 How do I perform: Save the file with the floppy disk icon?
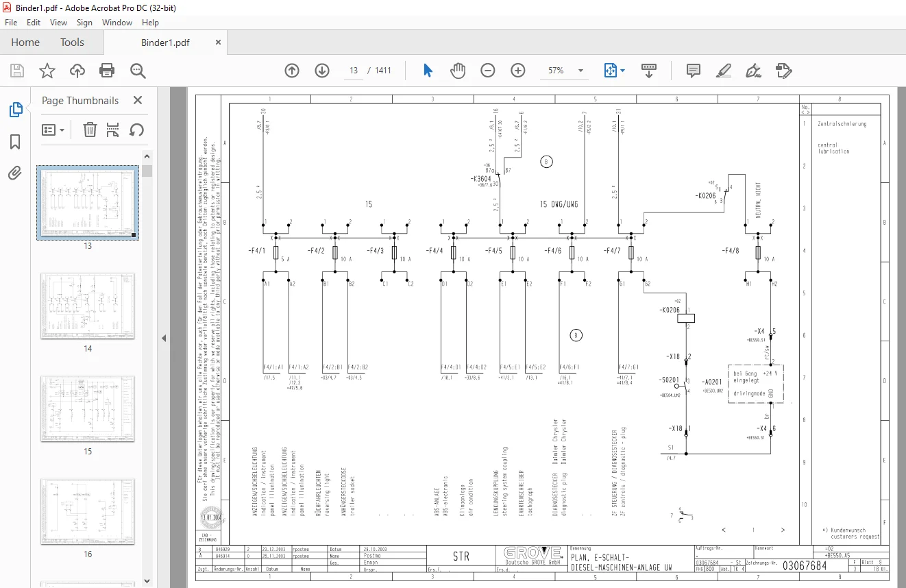(17, 71)
